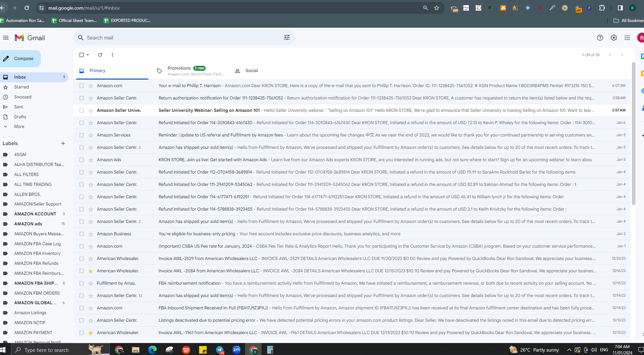Open All Bookmarks folder
644x355 pixels.
pos(629,21)
